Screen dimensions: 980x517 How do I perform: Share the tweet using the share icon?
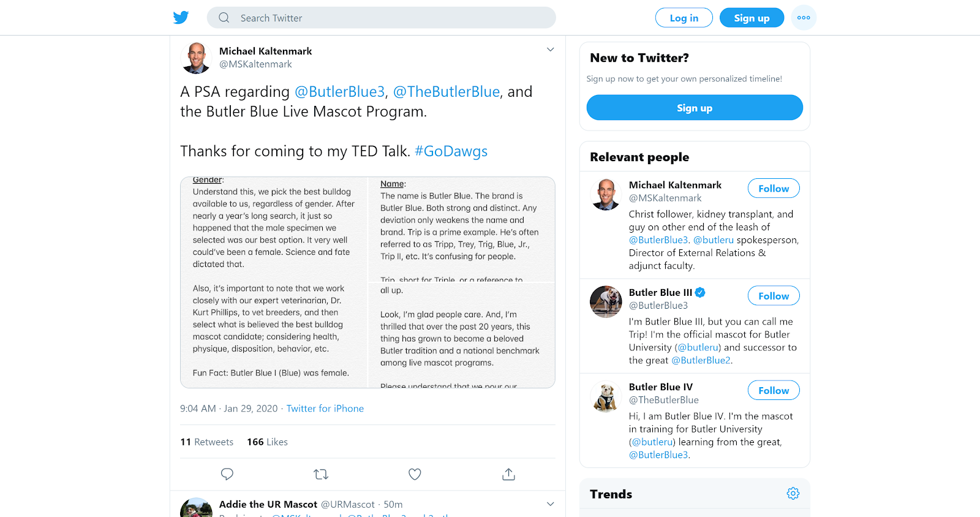(508, 474)
